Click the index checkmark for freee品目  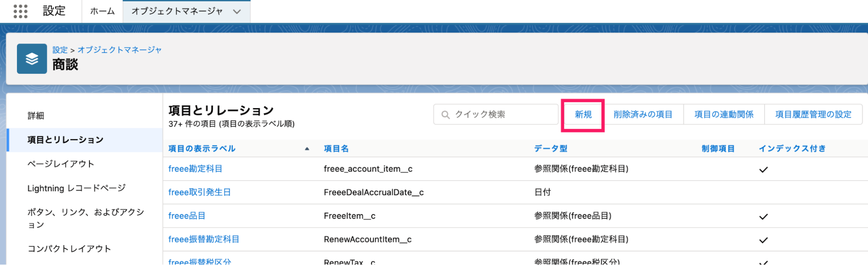[763, 216]
